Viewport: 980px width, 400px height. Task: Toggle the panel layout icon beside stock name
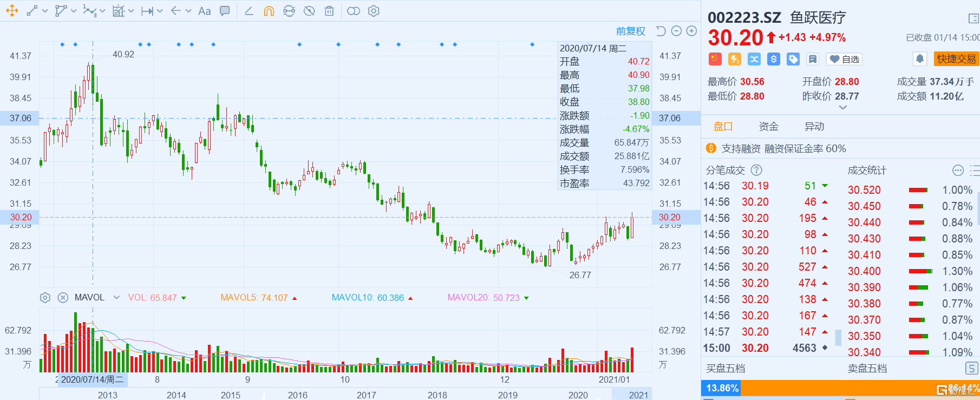click(x=973, y=18)
